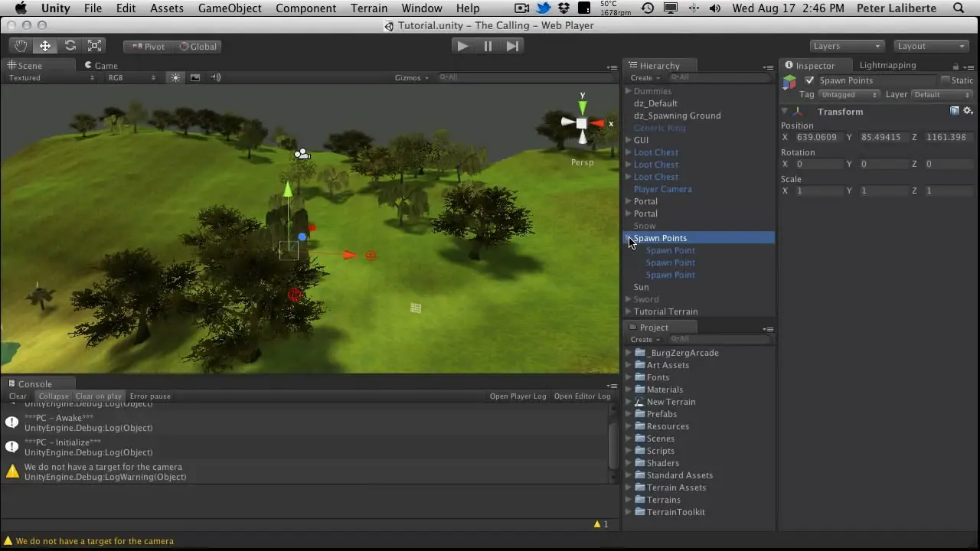Select the camera target warning console entry
Viewport: 980px width, 551px height.
[x=306, y=471]
